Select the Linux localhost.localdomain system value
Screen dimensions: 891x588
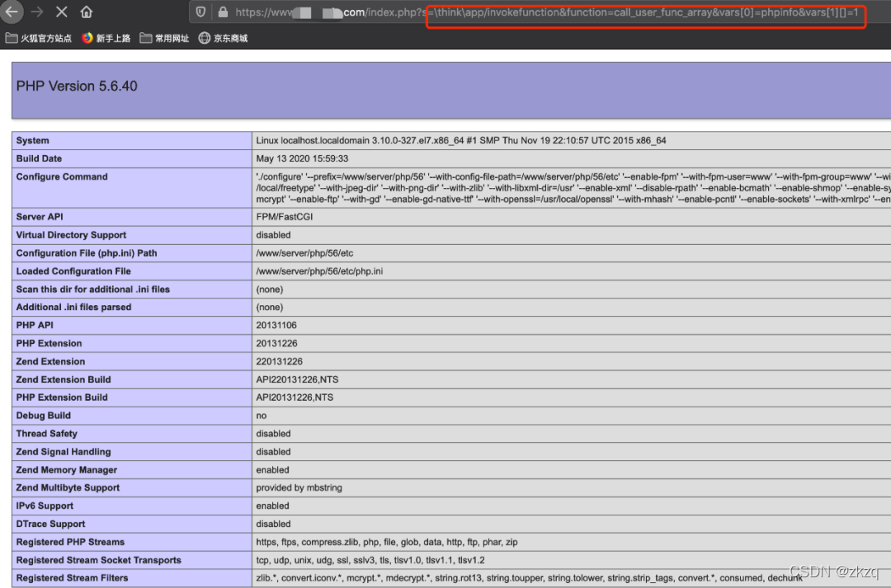pos(461,140)
